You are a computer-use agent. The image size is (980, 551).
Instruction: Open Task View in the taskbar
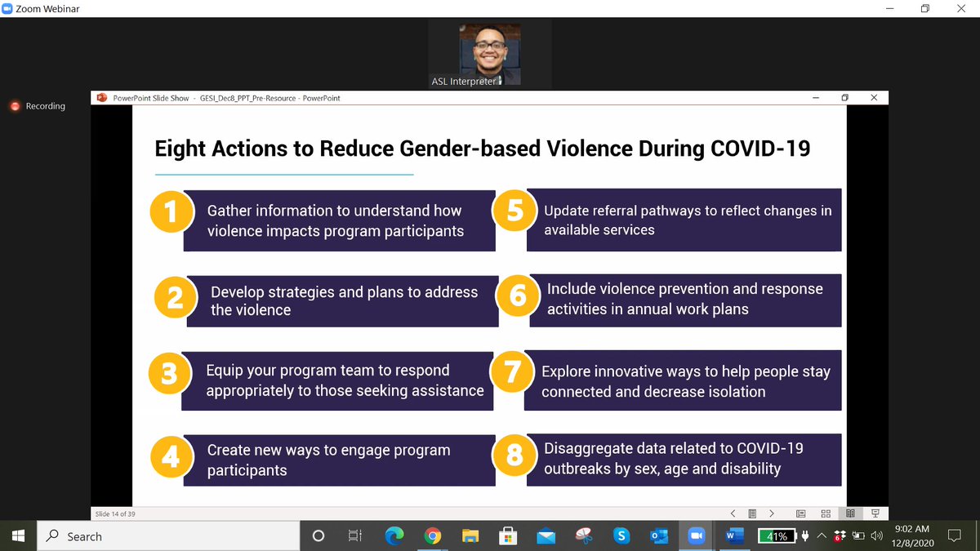355,535
